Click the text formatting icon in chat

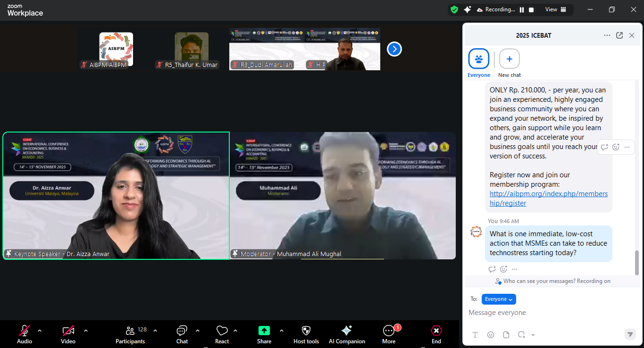tap(475, 335)
